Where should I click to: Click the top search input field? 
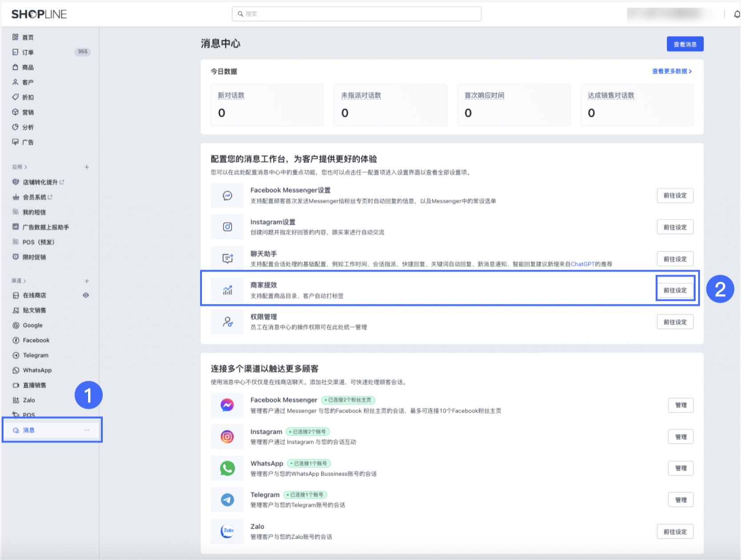[356, 14]
